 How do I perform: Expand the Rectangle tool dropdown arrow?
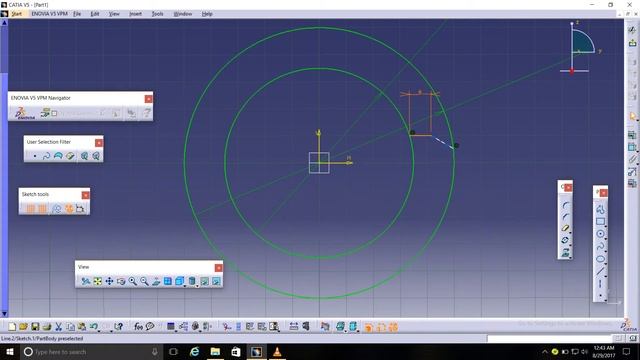click(606, 226)
